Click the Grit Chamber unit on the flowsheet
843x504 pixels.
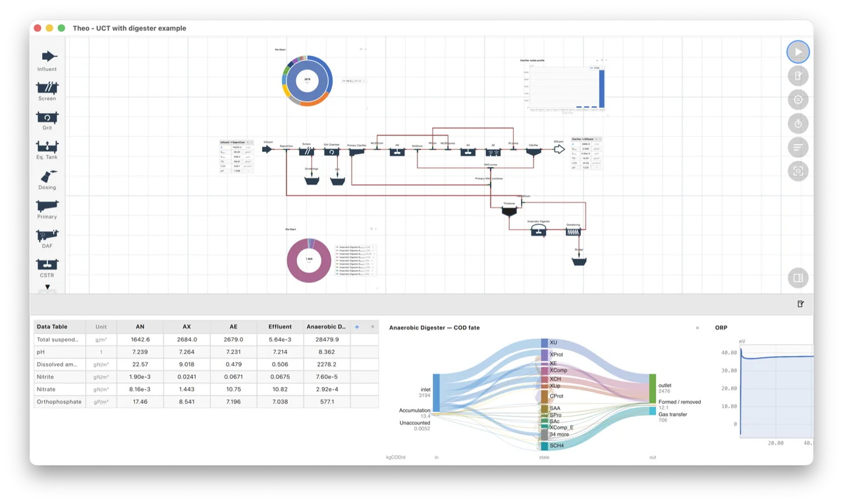pyautogui.click(x=331, y=151)
